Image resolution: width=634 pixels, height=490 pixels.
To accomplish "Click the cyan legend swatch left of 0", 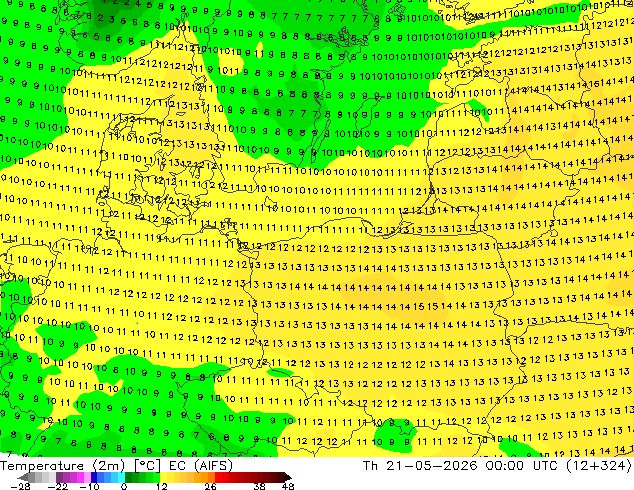I will click(x=121, y=477).
